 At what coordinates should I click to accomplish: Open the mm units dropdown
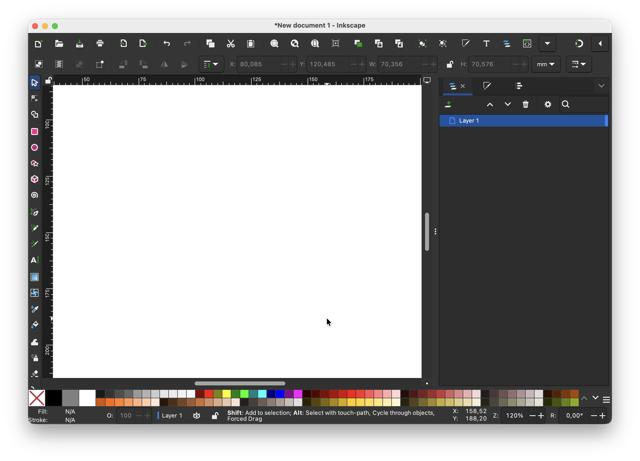pos(545,64)
